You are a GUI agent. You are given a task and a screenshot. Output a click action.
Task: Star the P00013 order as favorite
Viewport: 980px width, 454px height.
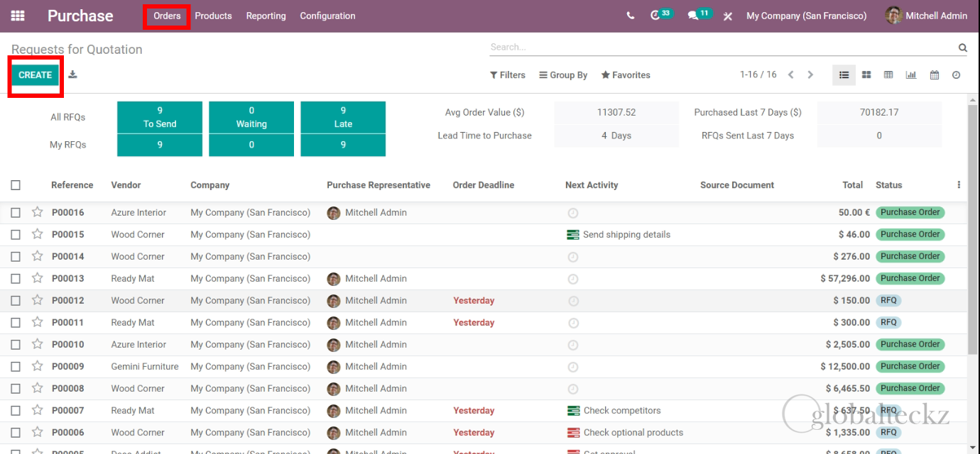click(38, 278)
